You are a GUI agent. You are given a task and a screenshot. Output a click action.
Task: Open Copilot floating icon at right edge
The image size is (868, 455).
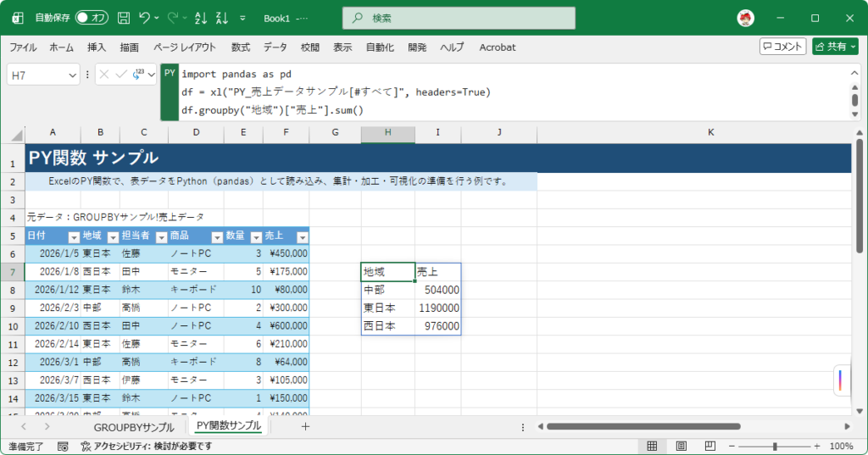pyautogui.click(x=840, y=380)
